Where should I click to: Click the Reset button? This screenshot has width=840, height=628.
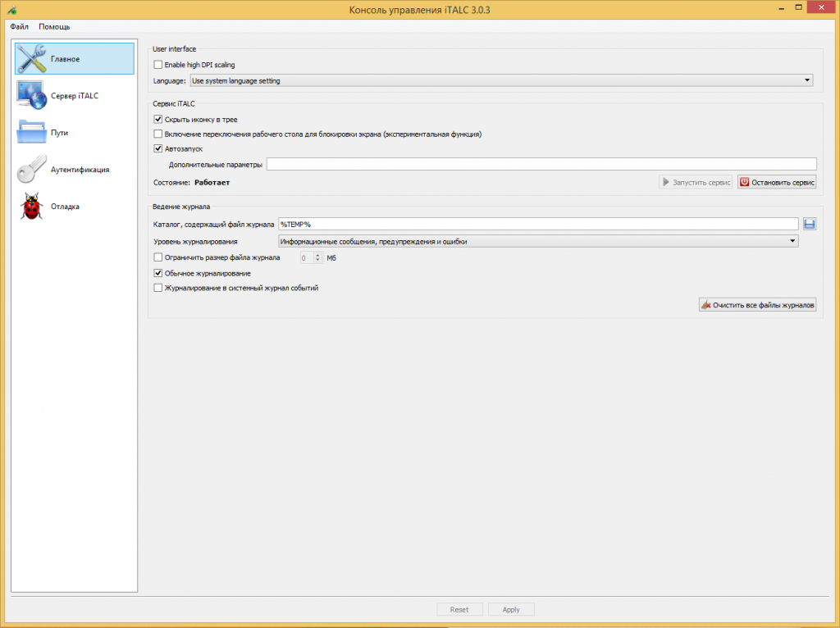(x=459, y=610)
